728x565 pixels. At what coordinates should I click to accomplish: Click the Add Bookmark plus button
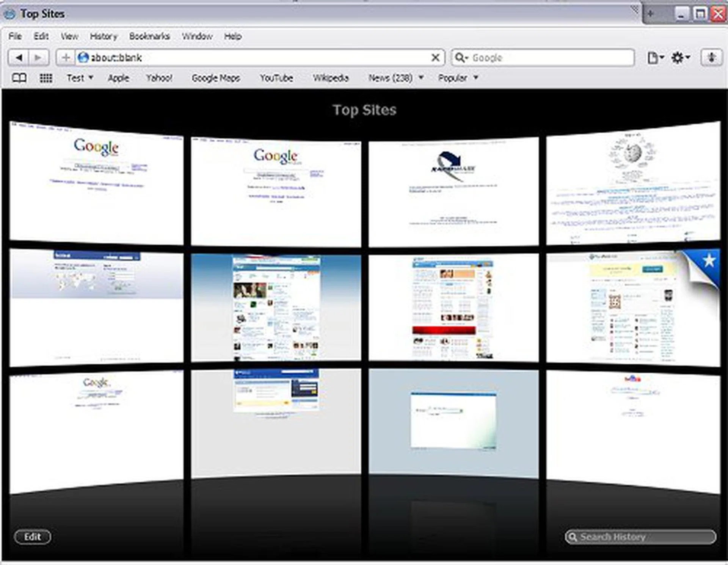point(66,58)
